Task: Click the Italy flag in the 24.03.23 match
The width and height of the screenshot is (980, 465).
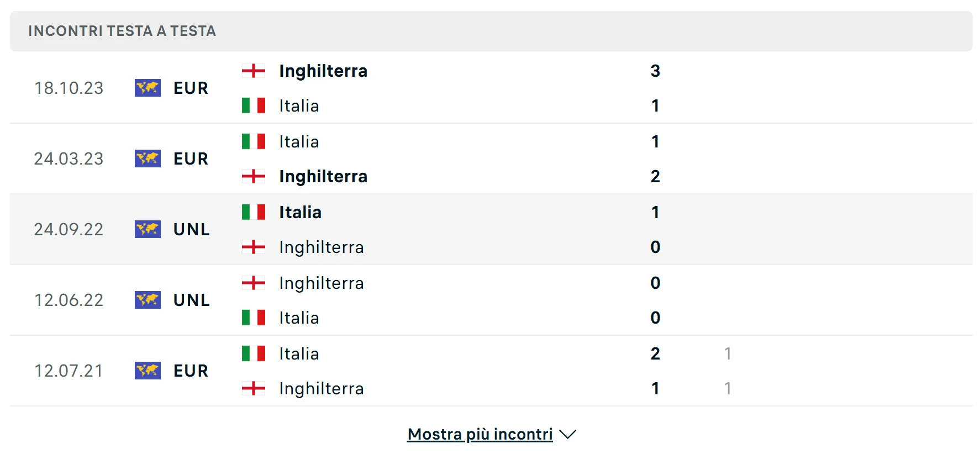Action: coord(254,141)
